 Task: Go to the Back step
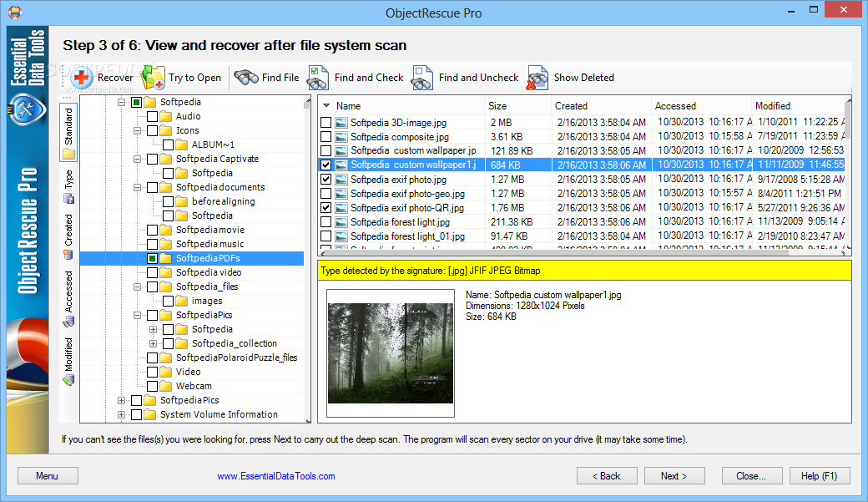tap(607, 476)
